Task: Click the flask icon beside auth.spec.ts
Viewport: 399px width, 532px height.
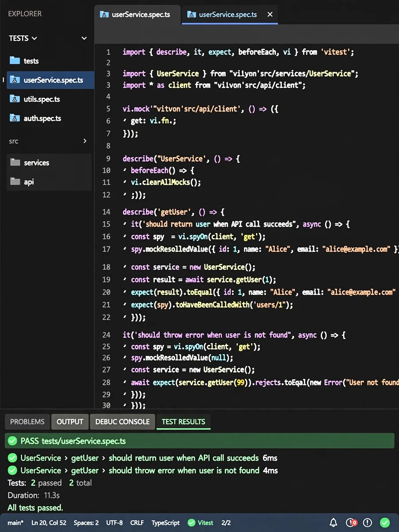Action: tap(15, 118)
